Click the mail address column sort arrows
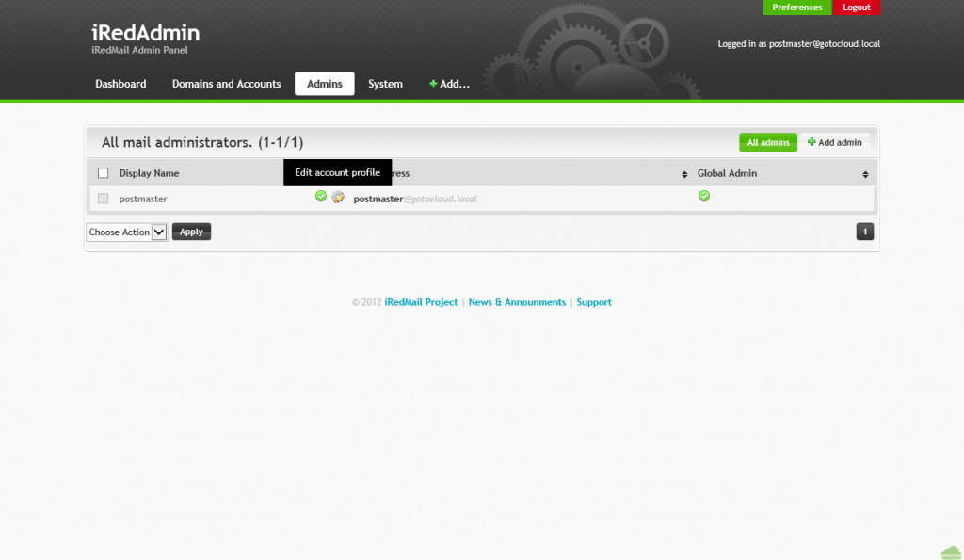This screenshot has width=964, height=560. [684, 174]
